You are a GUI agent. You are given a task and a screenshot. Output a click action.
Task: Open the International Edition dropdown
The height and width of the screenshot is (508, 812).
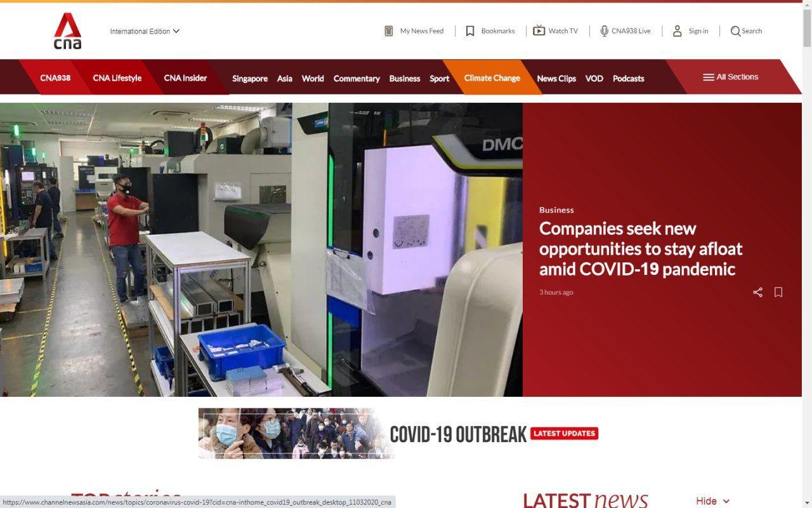click(145, 31)
